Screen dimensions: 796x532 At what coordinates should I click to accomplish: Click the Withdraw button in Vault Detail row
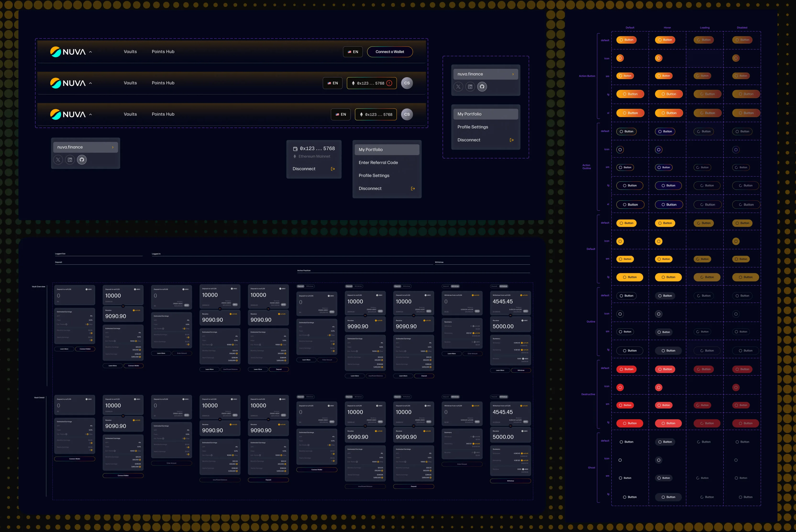510,481
